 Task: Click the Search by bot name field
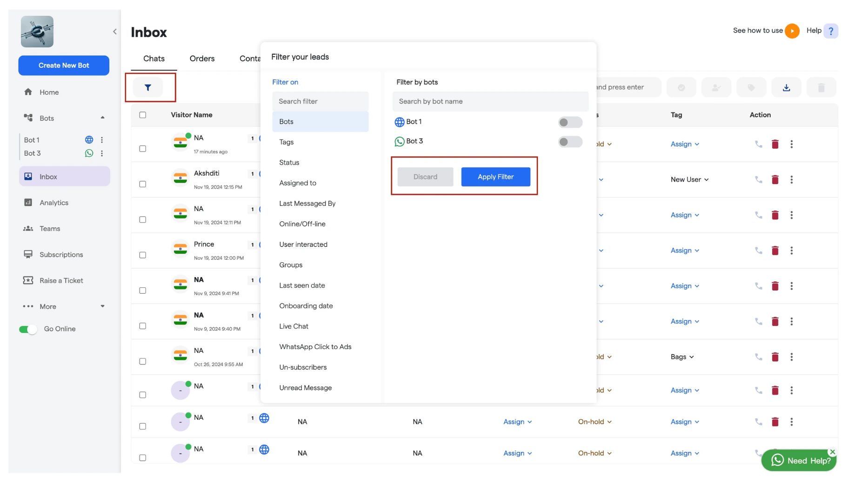[x=490, y=101]
